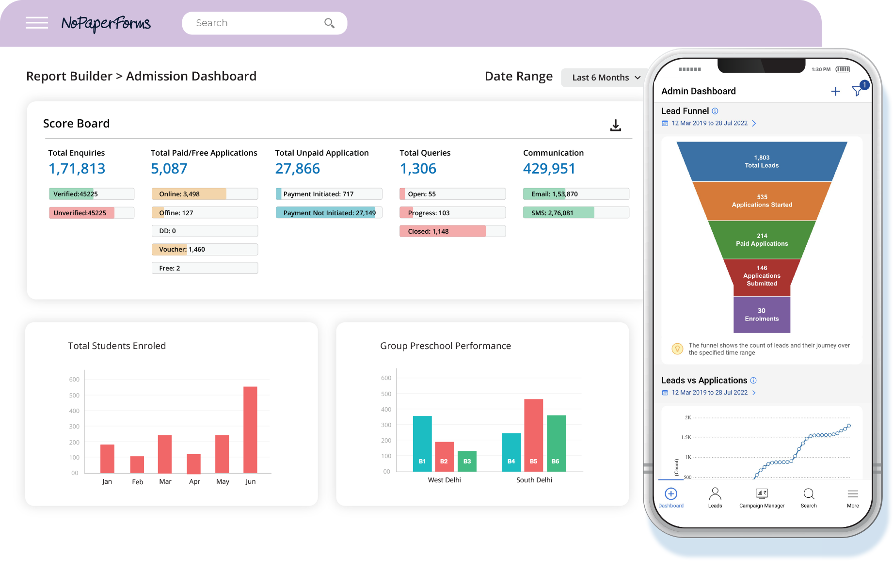Expand the Lead Funnel date range chevron
893x588 pixels.
[754, 123]
